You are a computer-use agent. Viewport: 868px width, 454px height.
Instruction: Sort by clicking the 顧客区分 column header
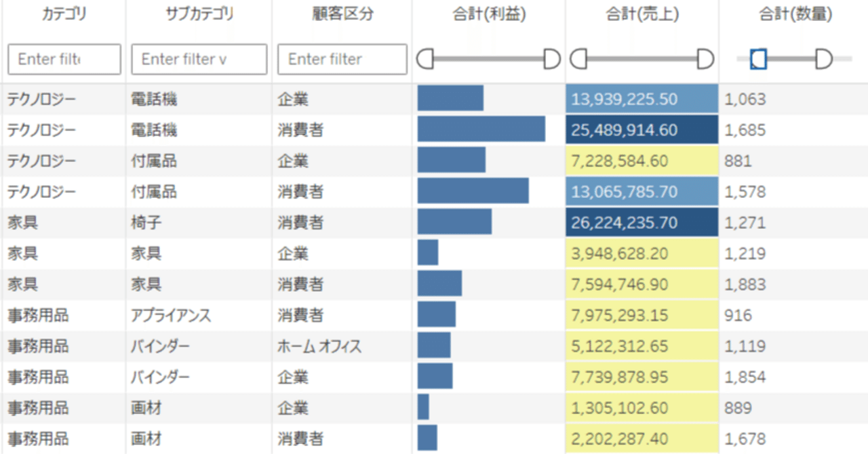tap(341, 14)
